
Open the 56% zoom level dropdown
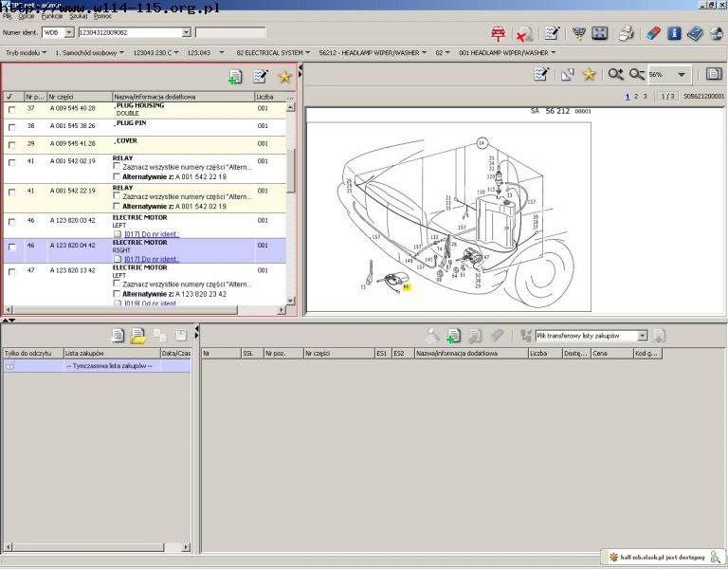[682, 74]
